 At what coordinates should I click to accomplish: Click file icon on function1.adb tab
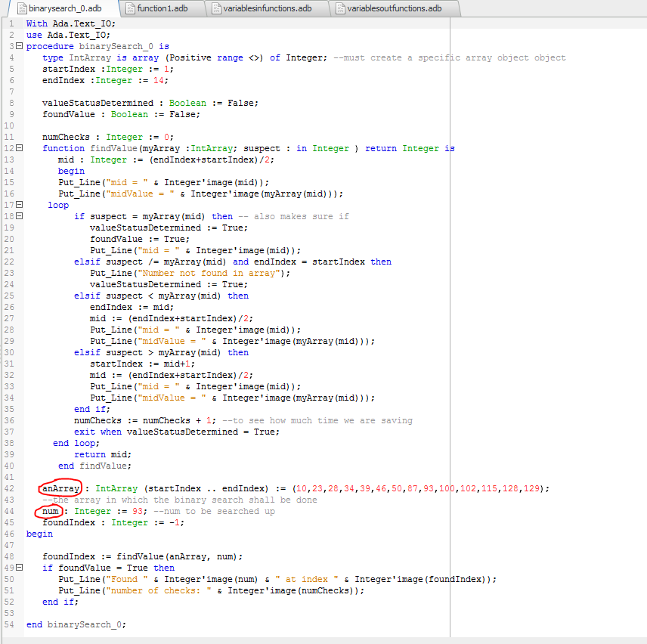click(130, 8)
